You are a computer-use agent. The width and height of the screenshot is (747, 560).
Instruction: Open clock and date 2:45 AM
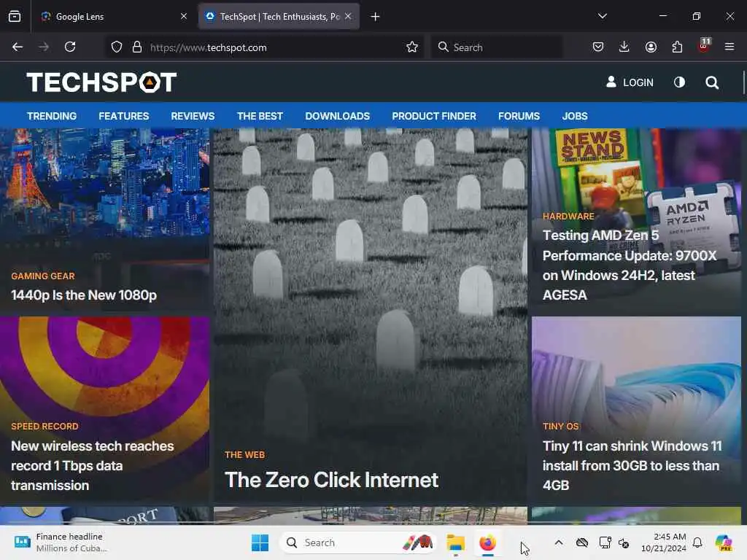click(x=664, y=542)
